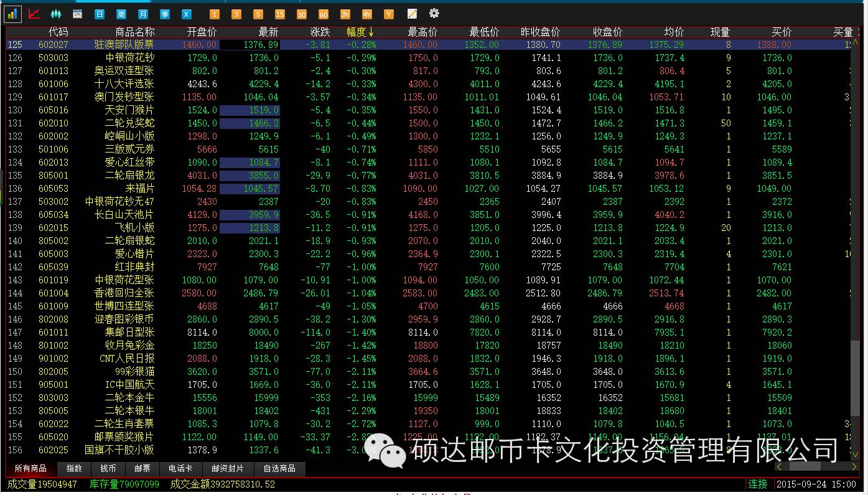Select row 红非典封
Image resolution: width=868 pixels, height=495 pixels.
point(428,267)
